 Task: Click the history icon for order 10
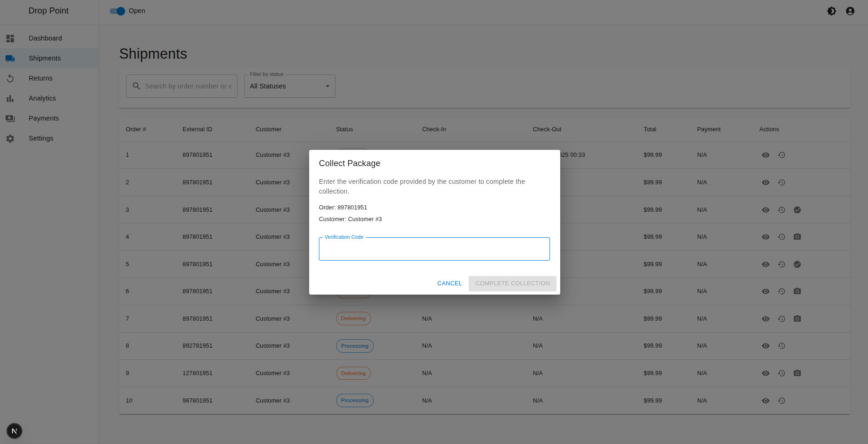[x=782, y=401]
